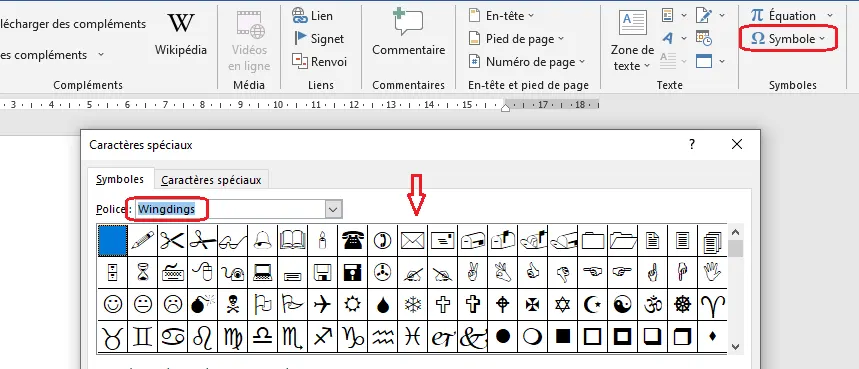Image resolution: width=859 pixels, height=369 pixels.
Task: Select the thumbs down symbol
Action: click(x=562, y=272)
